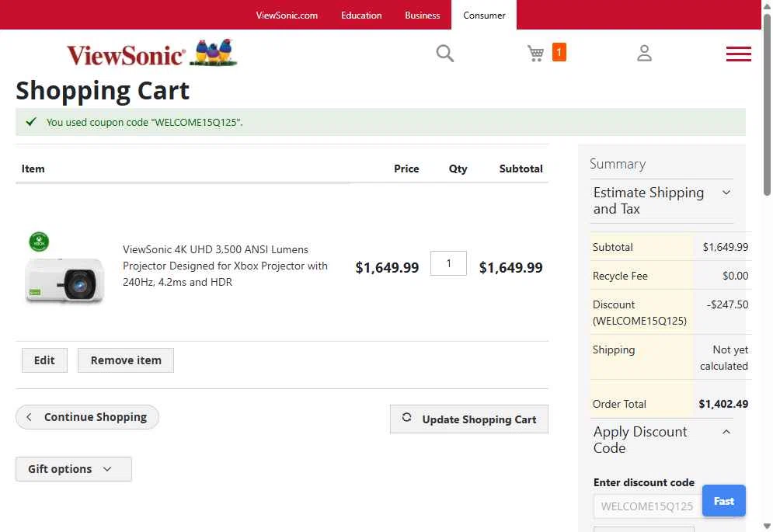Click Update Shopping Cart button
Viewport: 773px width, 532px height.
point(468,419)
